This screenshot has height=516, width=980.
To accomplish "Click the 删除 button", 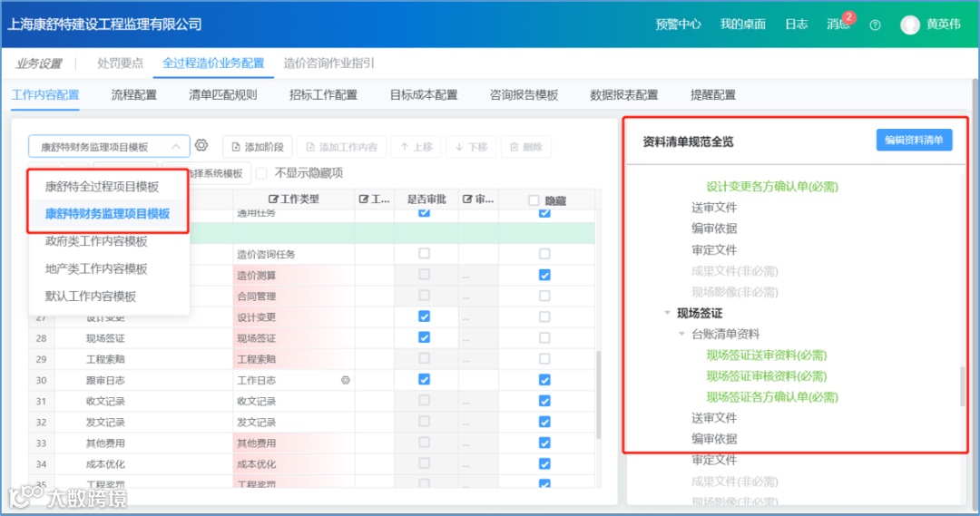I will pyautogui.click(x=525, y=147).
